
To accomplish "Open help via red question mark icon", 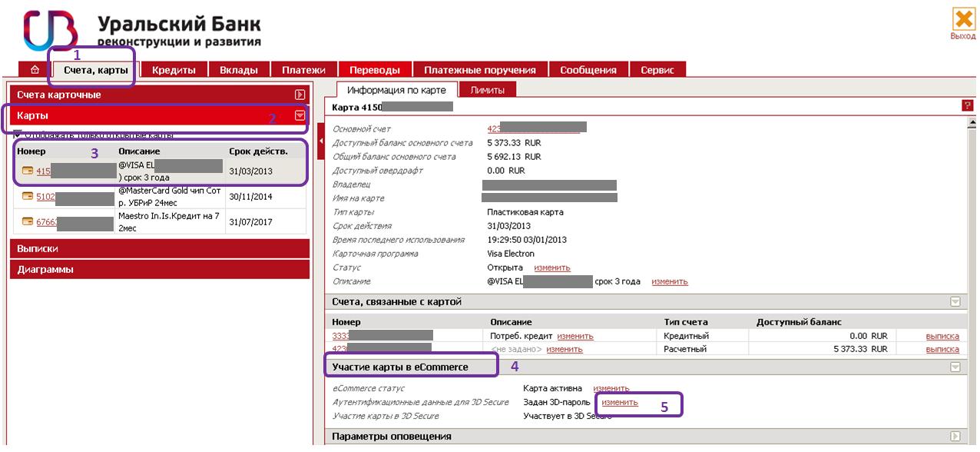I will pyautogui.click(x=967, y=105).
